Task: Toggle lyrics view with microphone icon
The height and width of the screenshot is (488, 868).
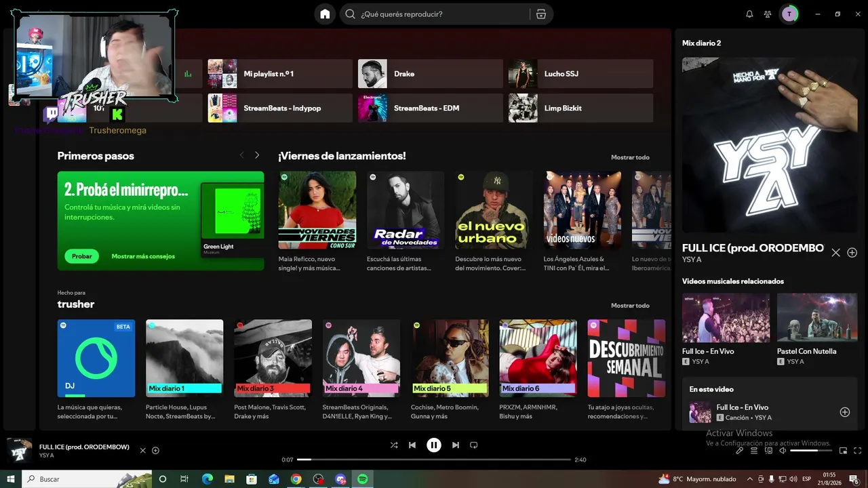Action: pos(740,451)
